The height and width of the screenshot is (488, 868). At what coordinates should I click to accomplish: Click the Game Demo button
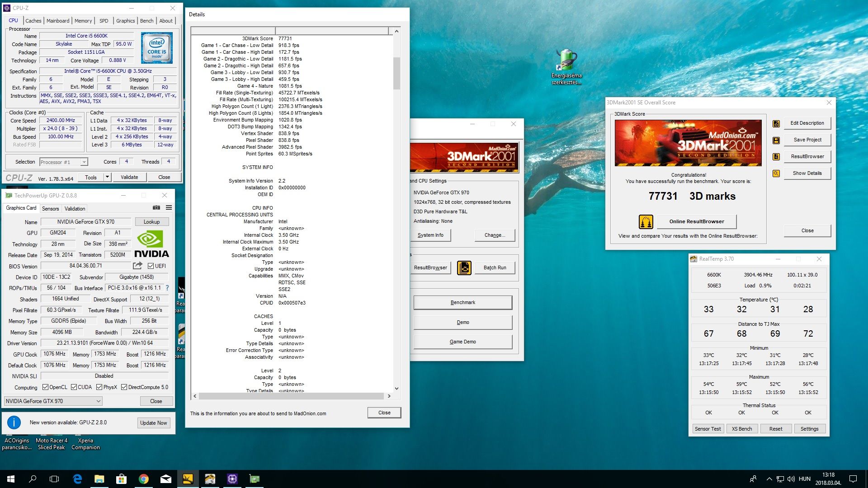click(462, 342)
